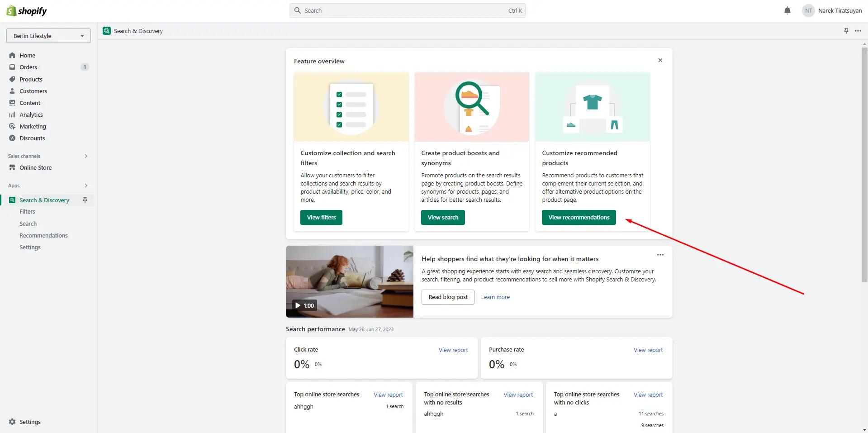Screen dimensions: 868x433
Task: Open Recommendations under Search & Discovery
Action: click(x=43, y=235)
